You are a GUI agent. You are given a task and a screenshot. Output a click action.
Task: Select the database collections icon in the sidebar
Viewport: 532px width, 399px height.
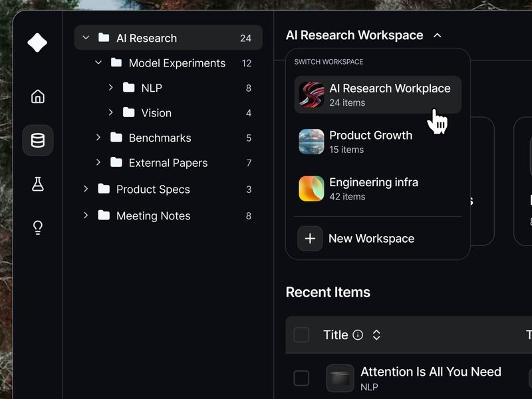click(x=37, y=140)
